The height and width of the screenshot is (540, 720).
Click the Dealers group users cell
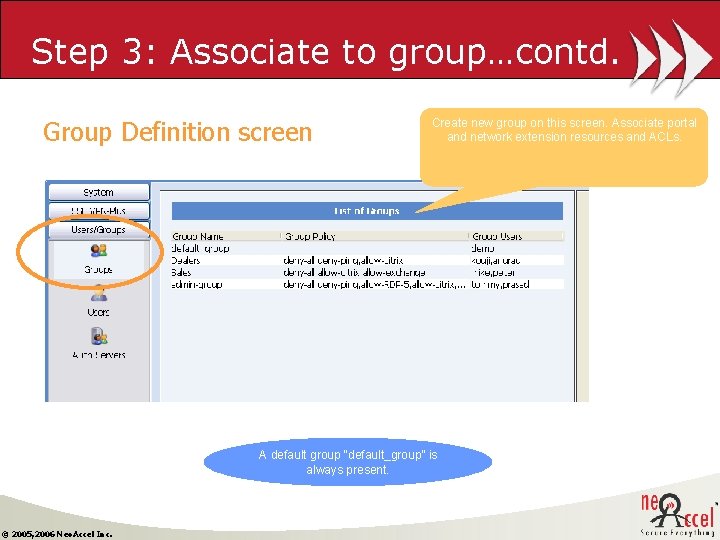pos(495,260)
